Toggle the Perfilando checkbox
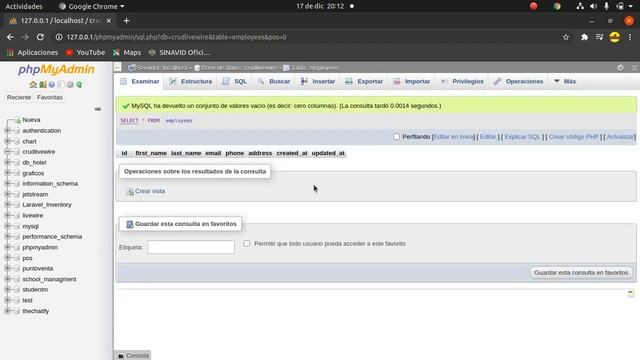The height and width of the screenshot is (360, 640). [396, 137]
